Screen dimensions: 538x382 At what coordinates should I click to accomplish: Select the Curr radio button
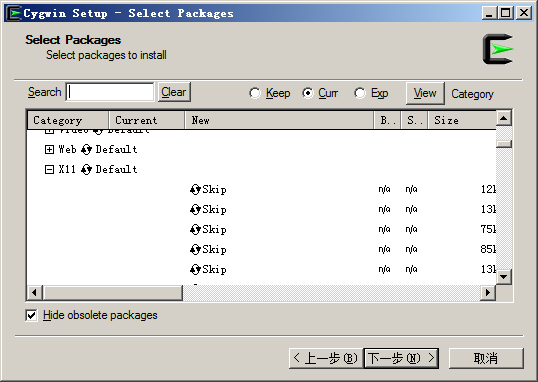(308, 93)
